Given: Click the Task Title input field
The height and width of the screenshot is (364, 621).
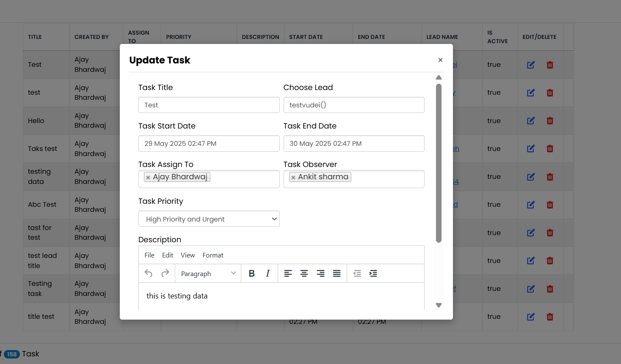Looking at the screenshot, I should pyautogui.click(x=209, y=104).
